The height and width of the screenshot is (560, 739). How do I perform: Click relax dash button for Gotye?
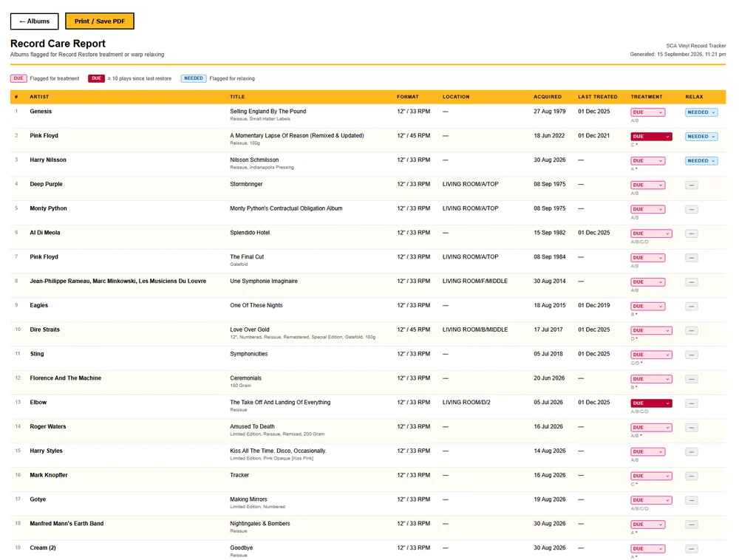tap(692, 500)
